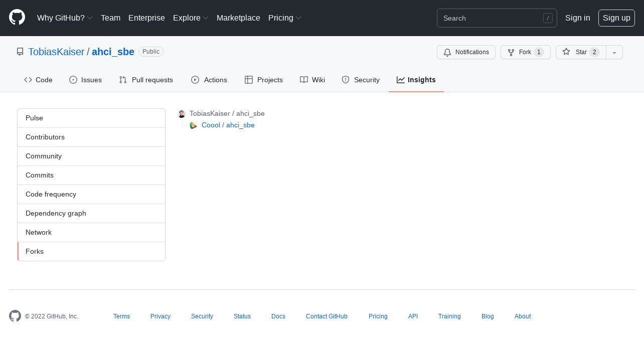Open the Blog footer link
The image size is (644, 347).
[488, 316]
